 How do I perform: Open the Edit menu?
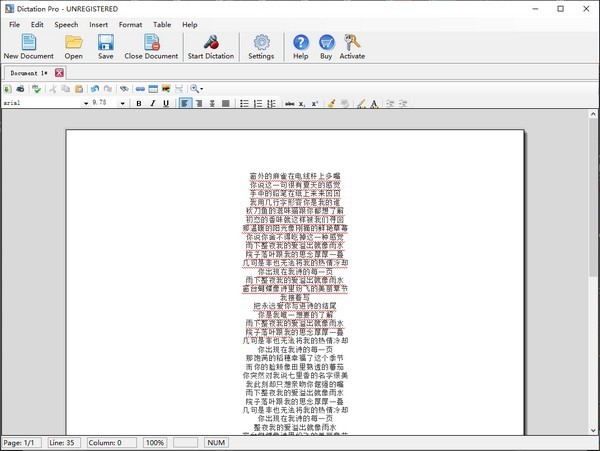coord(37,24)
